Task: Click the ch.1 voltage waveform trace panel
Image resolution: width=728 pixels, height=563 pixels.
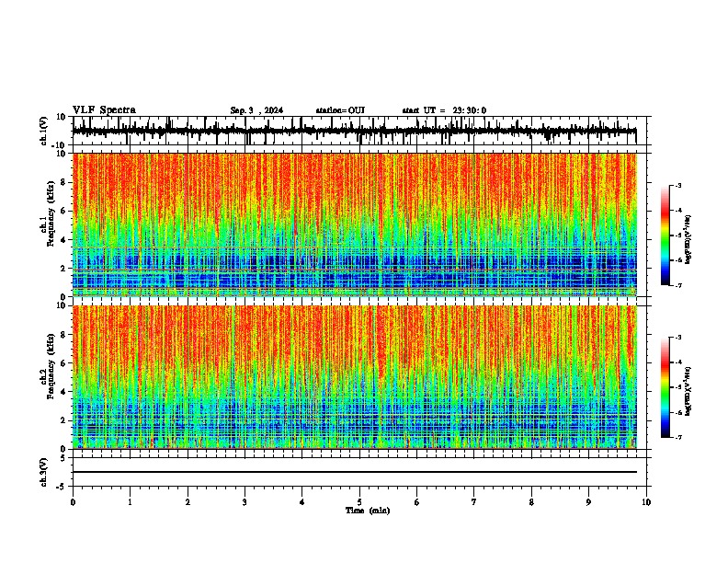Action: click(x=358, y=131)
